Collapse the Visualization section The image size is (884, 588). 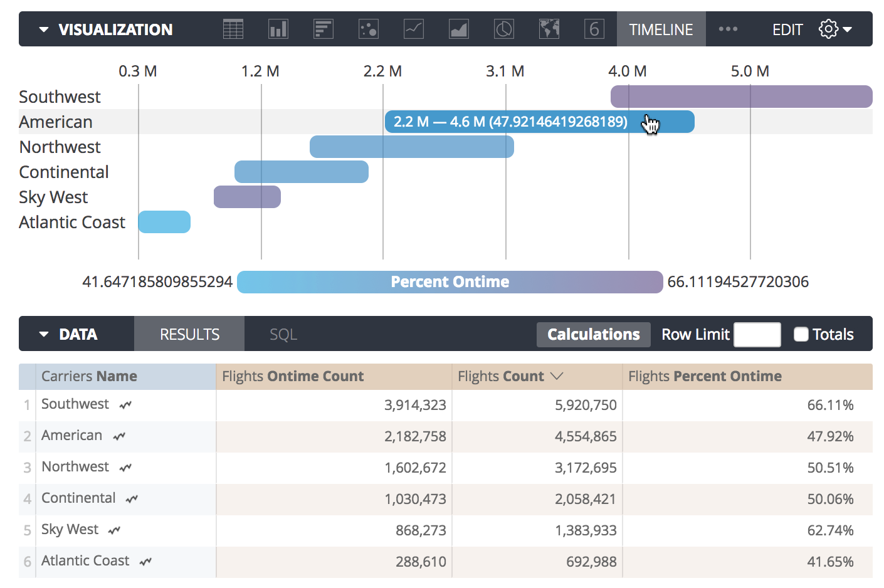(x=44, y=29)
